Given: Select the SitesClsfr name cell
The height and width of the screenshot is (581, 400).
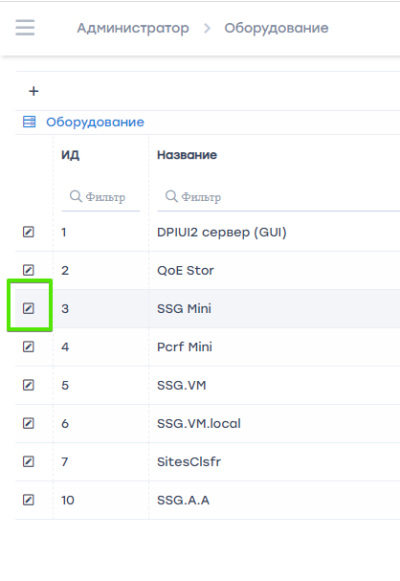Looking at the screenshot, I should tap(189, 462).
